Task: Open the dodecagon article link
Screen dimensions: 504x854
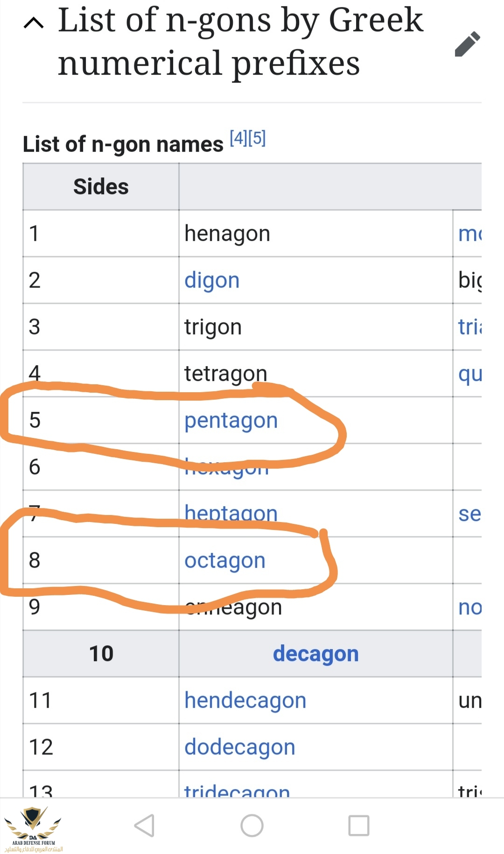Action: point(240,747)
